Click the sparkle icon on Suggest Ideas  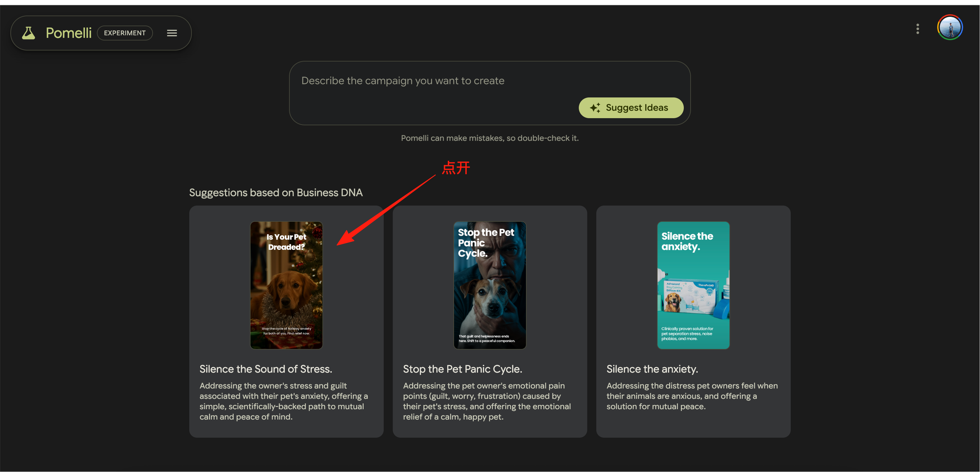[595, 107]
